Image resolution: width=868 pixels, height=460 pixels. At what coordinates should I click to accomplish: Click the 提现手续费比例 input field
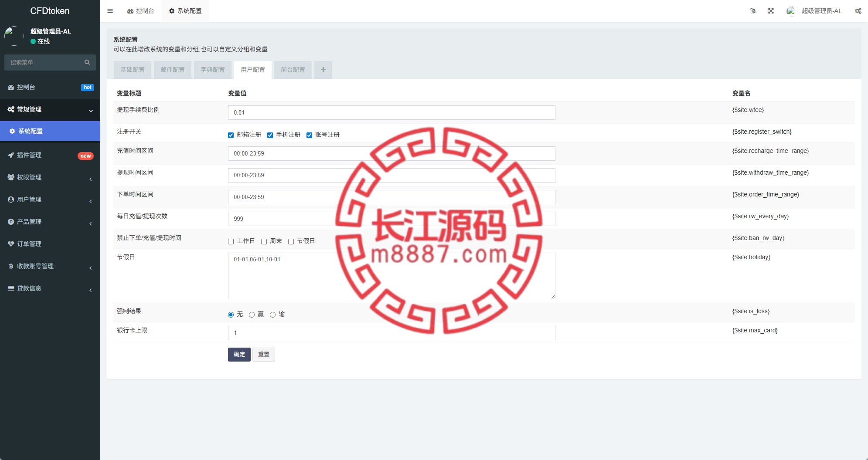click(x=391, y=112)
